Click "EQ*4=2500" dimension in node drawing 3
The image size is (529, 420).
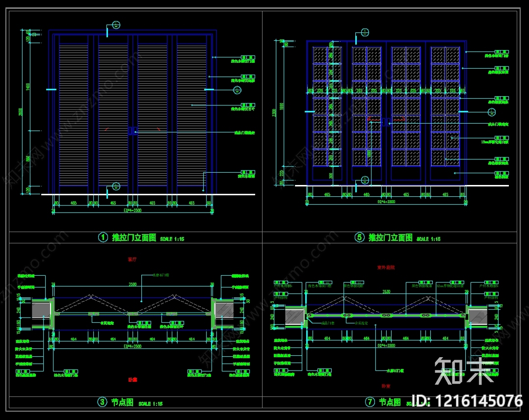pyautogui.click(x=132, y=346)
